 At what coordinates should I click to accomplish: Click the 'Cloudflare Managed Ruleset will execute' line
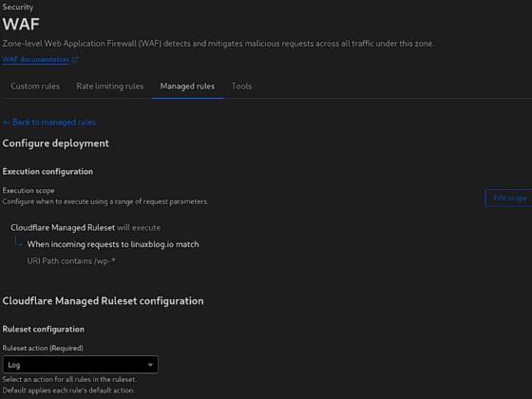click(x=85, y=228)
